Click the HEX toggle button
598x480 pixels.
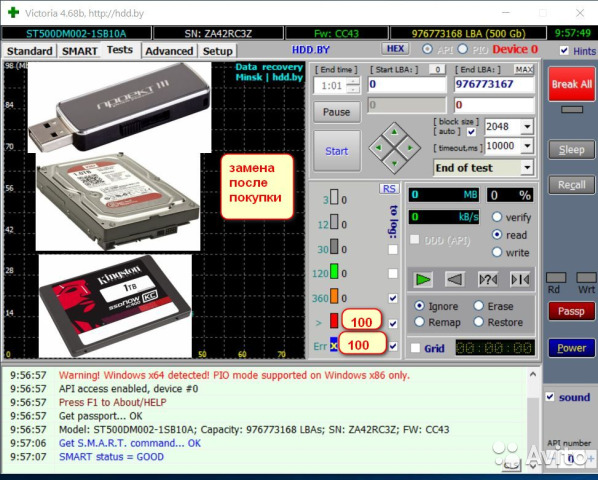coord(395,49)
